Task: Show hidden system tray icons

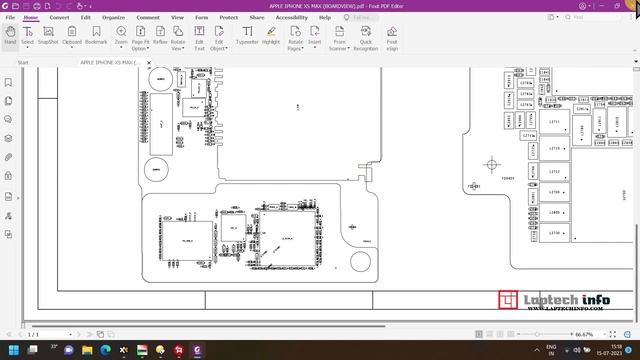Action: [x=537, y=350]
